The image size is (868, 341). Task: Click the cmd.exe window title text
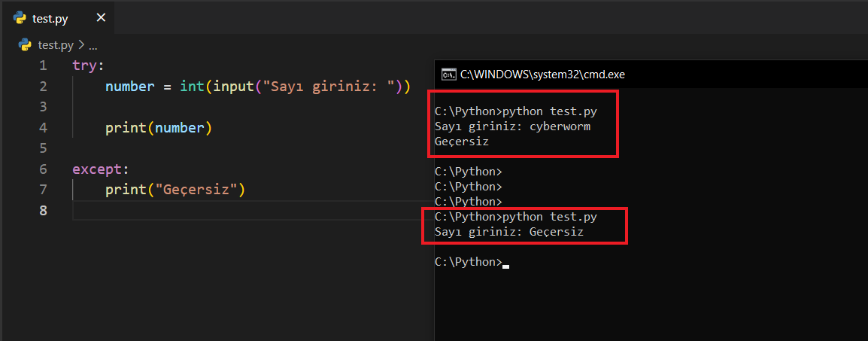pyautogui.click(x=542, y=75)
